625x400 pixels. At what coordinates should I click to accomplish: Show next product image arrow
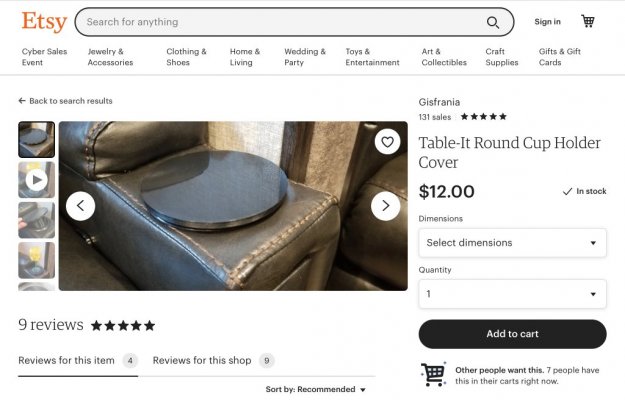[385, 206]
